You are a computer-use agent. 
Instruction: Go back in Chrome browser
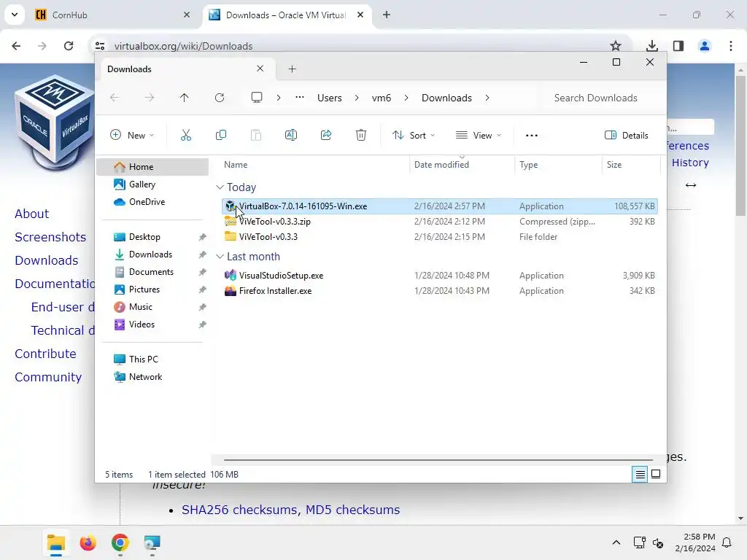click(16, 46)
